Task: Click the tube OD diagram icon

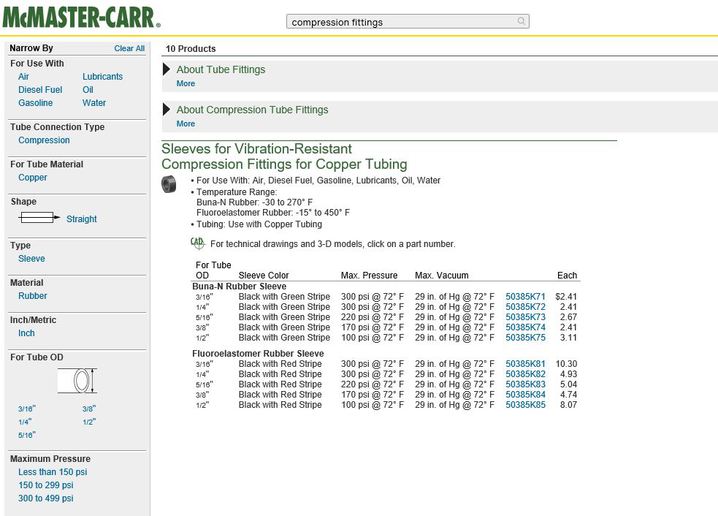Action: point(77,381)
